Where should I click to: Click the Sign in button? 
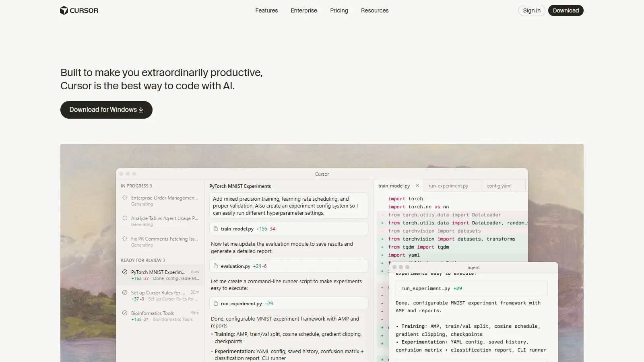point(531,10)
